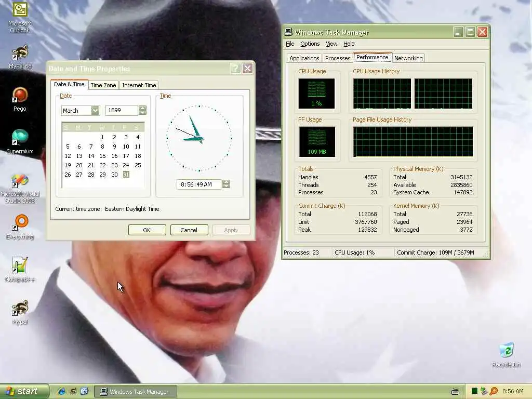This screenshot has height=399, width=532.
Task: Maximize the Windows Task Manager window
Action: tap(470, 32)
